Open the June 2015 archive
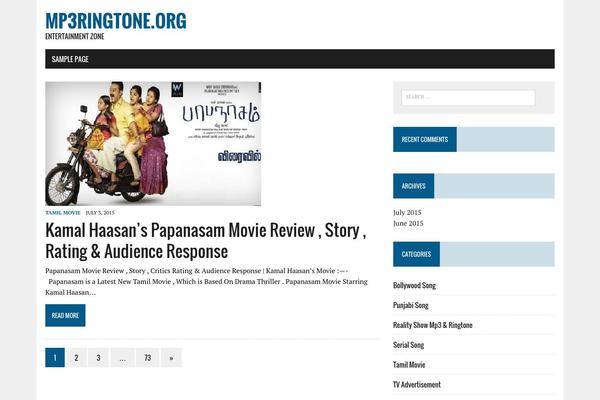 [x=408, y=224]
